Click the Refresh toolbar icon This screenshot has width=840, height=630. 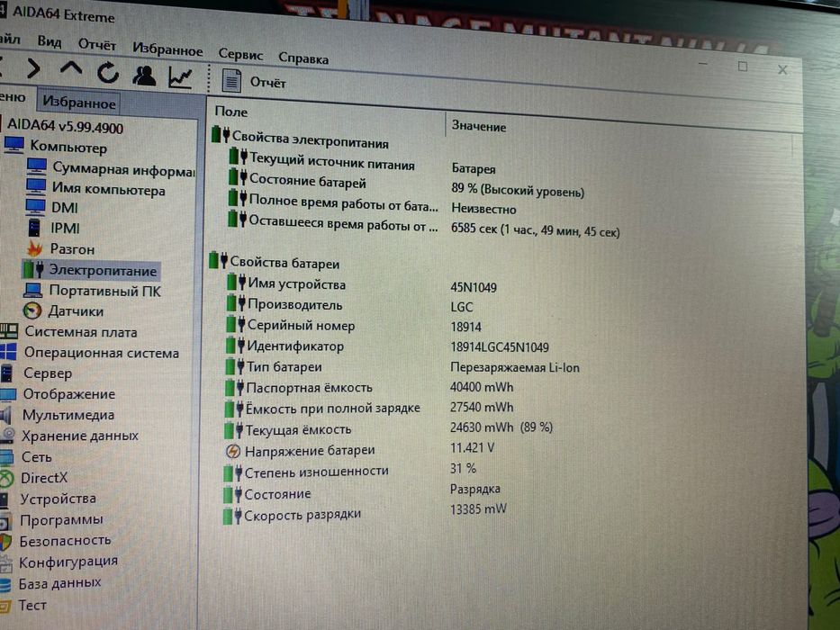(108, 72)
